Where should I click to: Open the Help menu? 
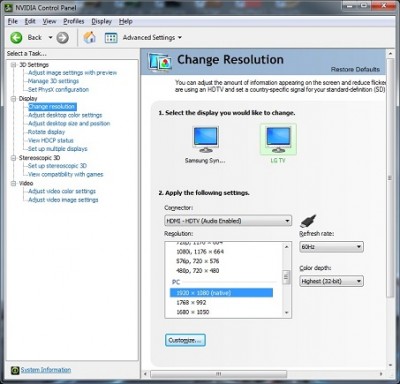tap(126, 21)
